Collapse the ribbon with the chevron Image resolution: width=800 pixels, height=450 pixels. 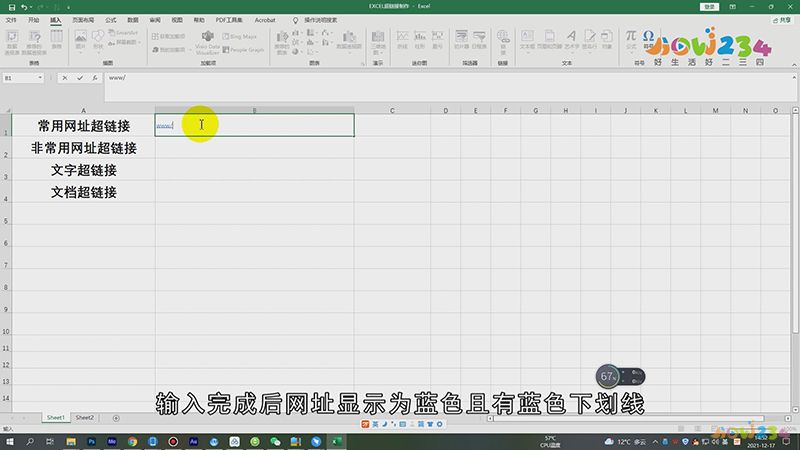tap(794, 65)
